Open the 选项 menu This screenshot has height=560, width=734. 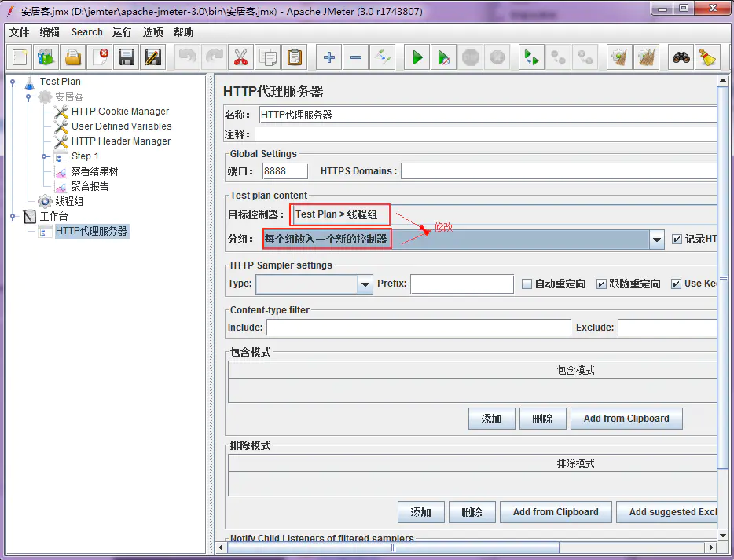pyautogui.click(x=152, y=32)
